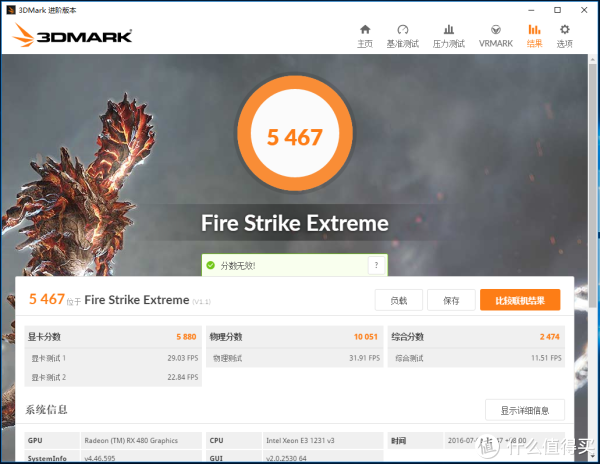Click the Fire Strike Extreme title
The width and height of the screenshot is (600, 464).
pos(295,223)
